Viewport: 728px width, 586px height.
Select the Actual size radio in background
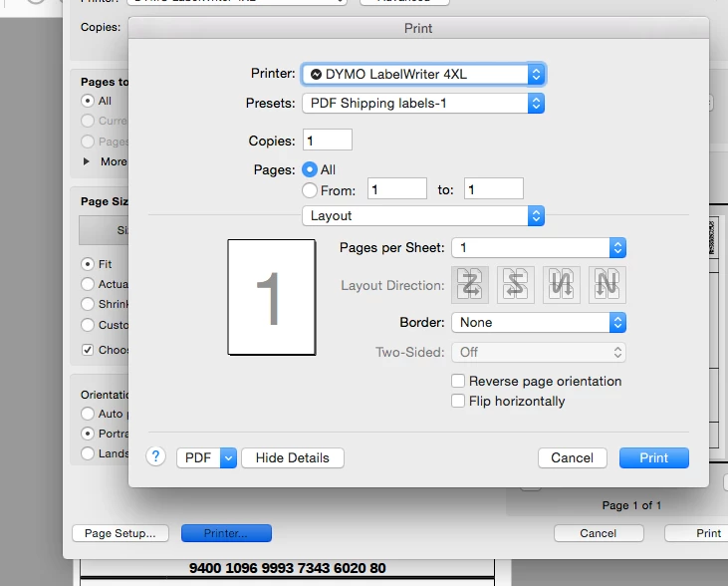(88, 284)
